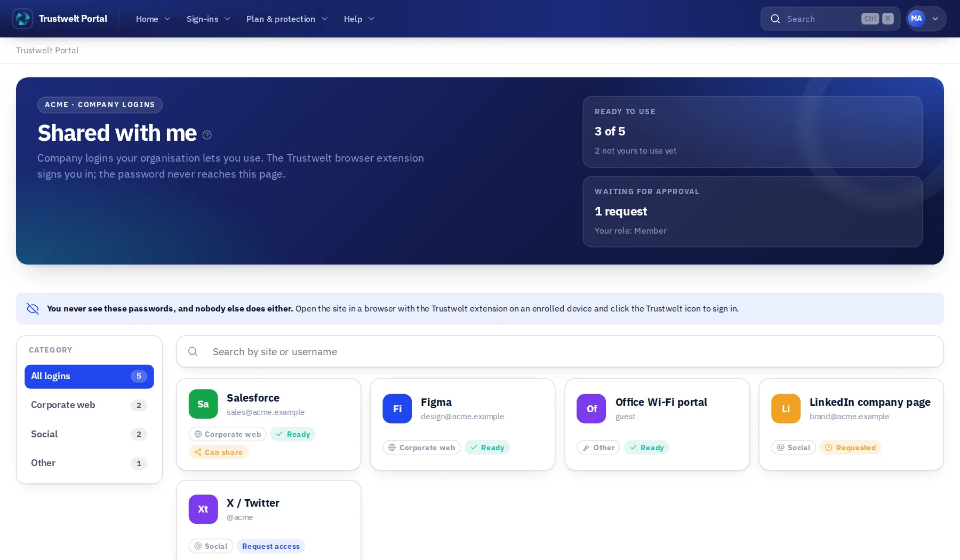Click the ACME · COMPANY LOGINS badge

pos(100,105)
